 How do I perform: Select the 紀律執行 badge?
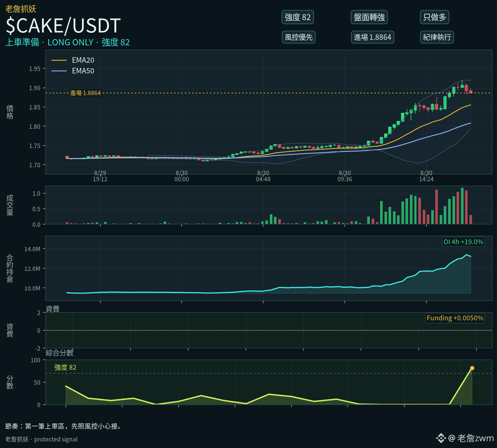[437, 37]
